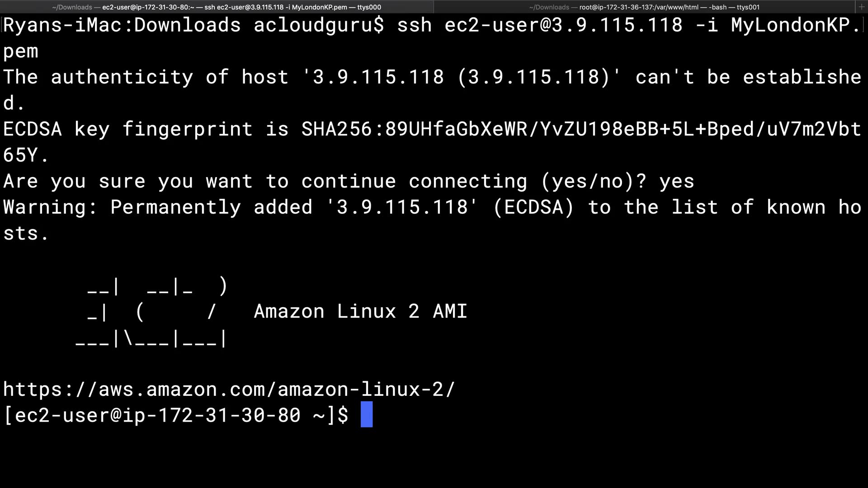Viewport: 868px width, 488px height.
Task: Click the blue terminal cursor block
Action: [367, 414]
